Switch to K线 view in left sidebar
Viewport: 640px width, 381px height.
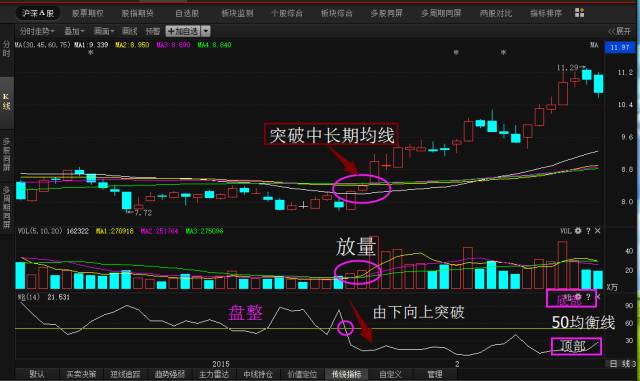[6, 101]
